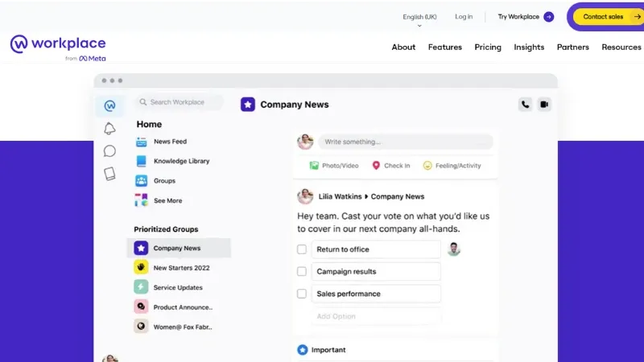Click Company News link in post header
The width and height of the screenshot is (644, 362).
[x=398, y=196]
